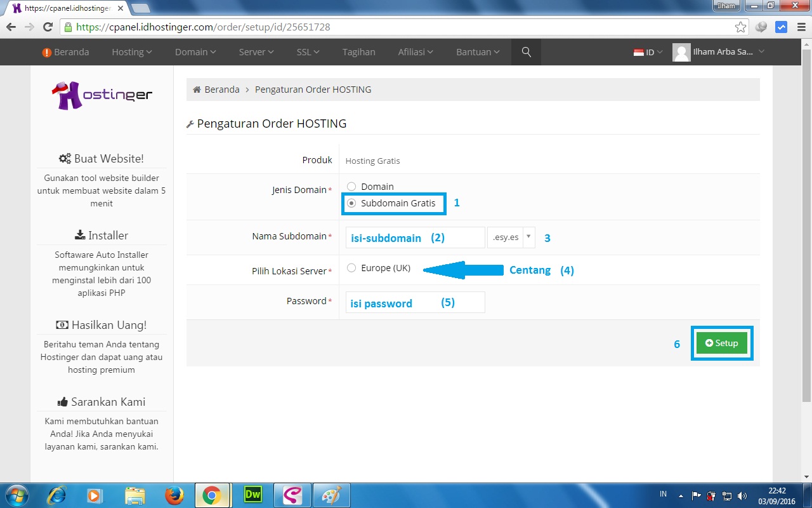Click the Password input field
Image resolution: width=812 pixels, height=508 pixels.
(x=416, y=302)
